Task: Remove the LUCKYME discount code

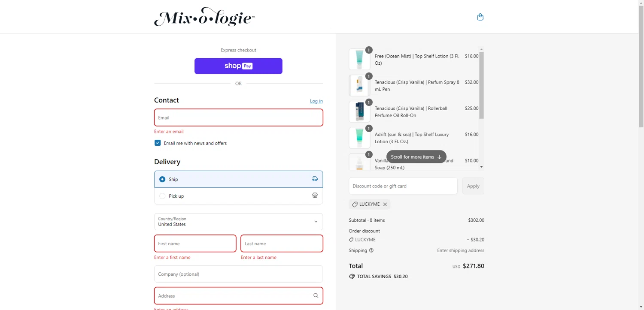Action: coord(385,205)
